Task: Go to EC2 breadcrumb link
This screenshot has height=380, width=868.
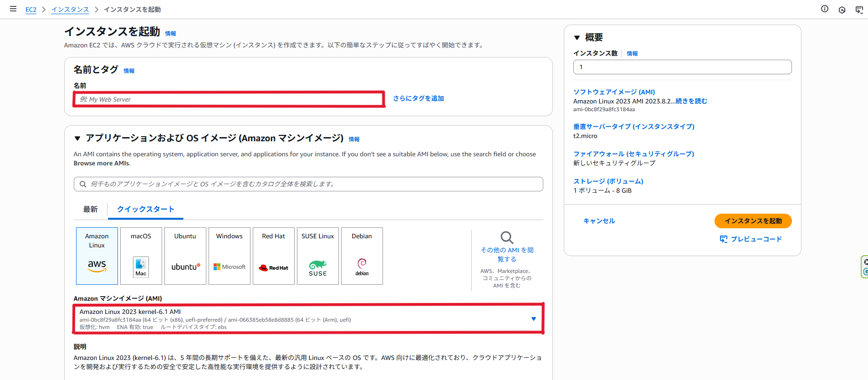Action: [x=31, y=10]
